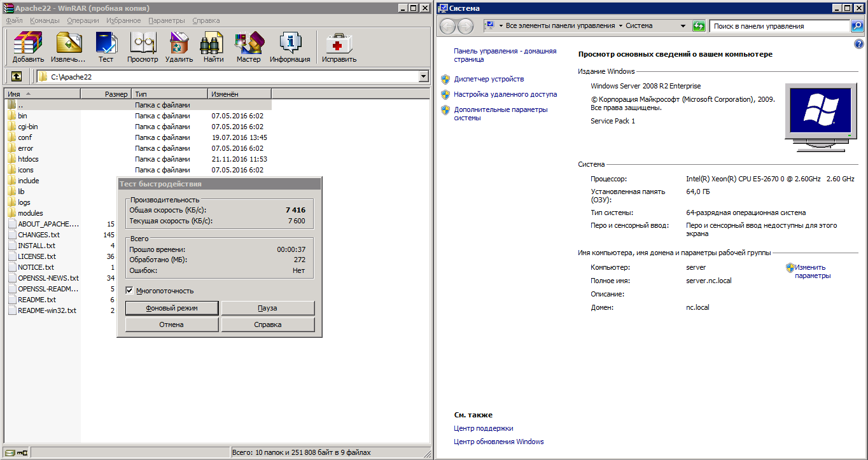Open the Параметры menu
Viewport: 868px width, 460px height.
tap(167, 20)
